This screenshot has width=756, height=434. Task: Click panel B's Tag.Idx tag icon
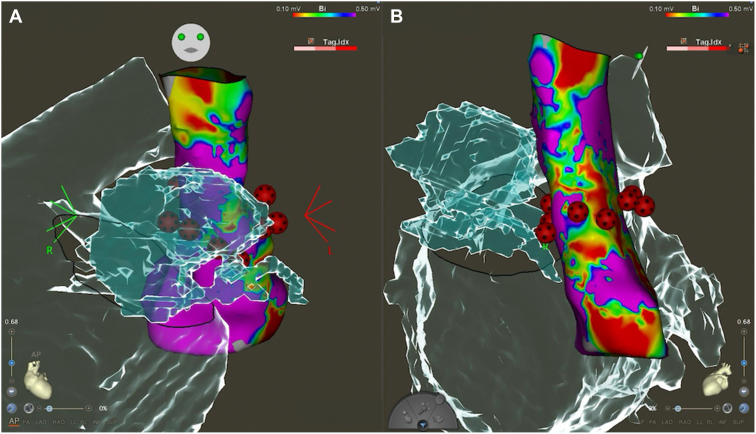pos(684,41)
